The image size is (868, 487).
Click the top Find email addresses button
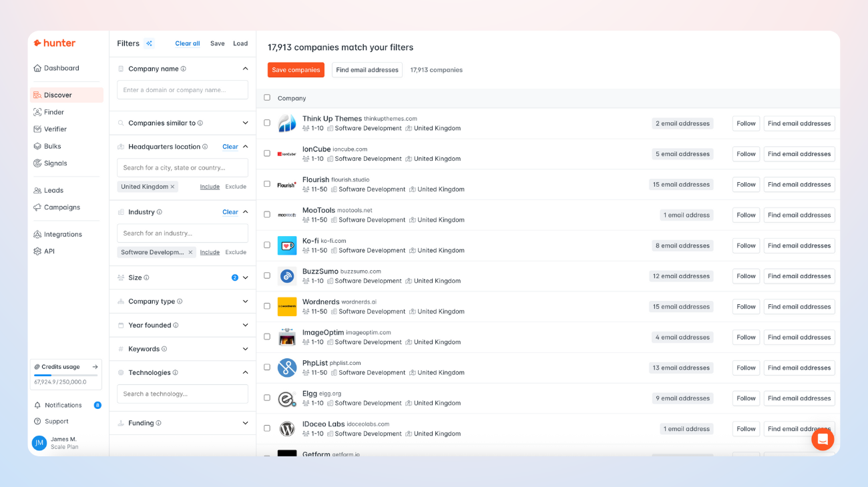point(367,70)
